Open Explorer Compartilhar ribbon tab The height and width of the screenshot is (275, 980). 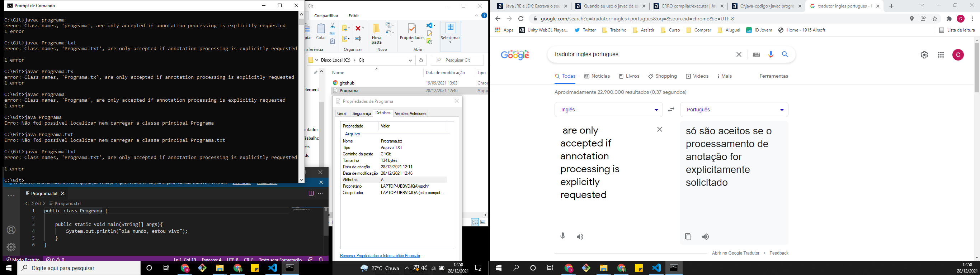[x=326, y=15]
